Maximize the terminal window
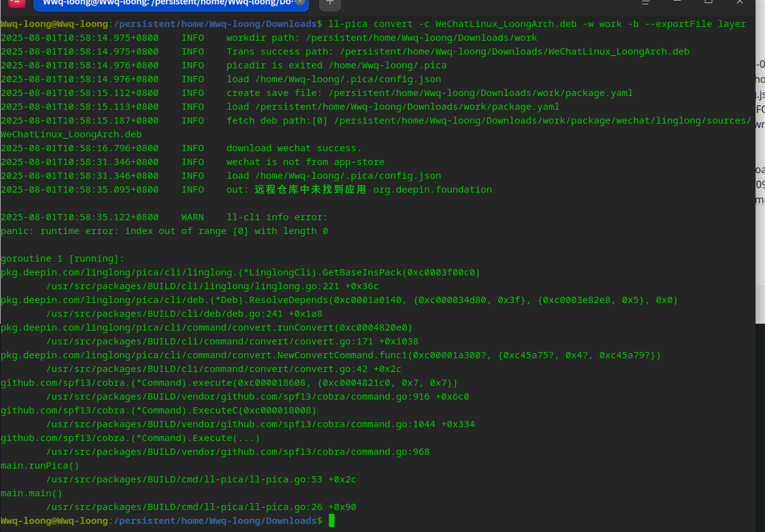Image resolution: width=765 pixels, height=532 pixels. [708, 2]
